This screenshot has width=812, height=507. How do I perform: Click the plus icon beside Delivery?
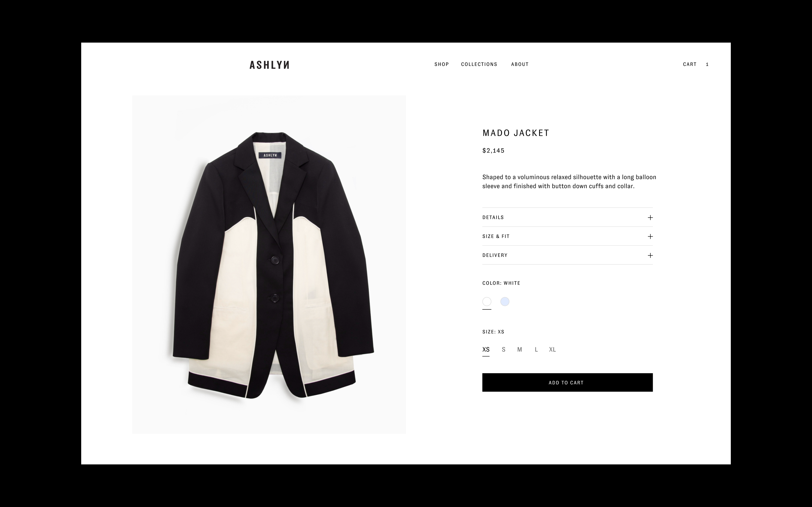pyautogui.click(x=650, y=255)
